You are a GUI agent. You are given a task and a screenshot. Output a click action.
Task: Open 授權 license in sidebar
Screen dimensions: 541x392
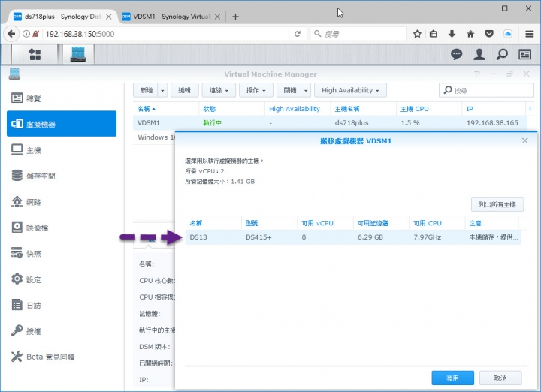coord(62,331)
